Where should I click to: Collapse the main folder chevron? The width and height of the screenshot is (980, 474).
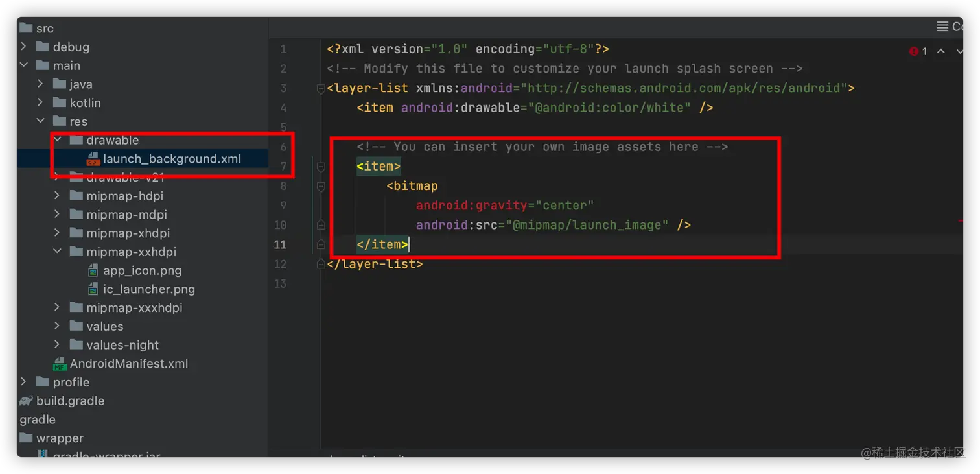coord(24,65)
